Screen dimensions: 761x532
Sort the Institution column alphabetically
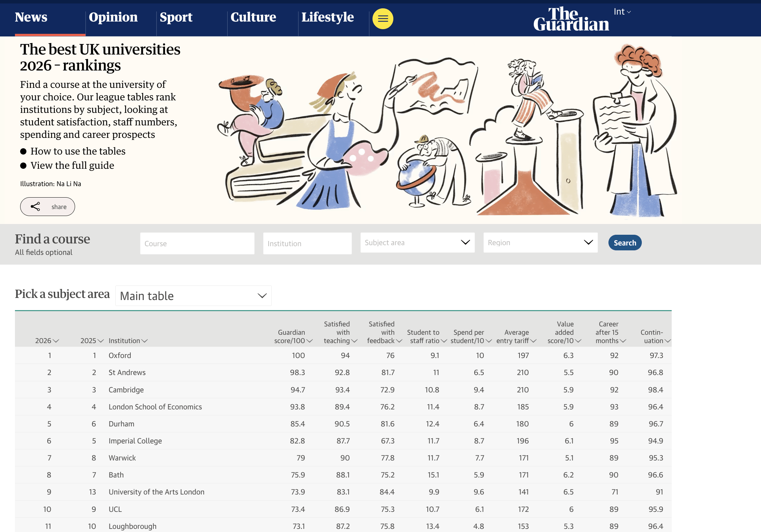pos(127,341)
